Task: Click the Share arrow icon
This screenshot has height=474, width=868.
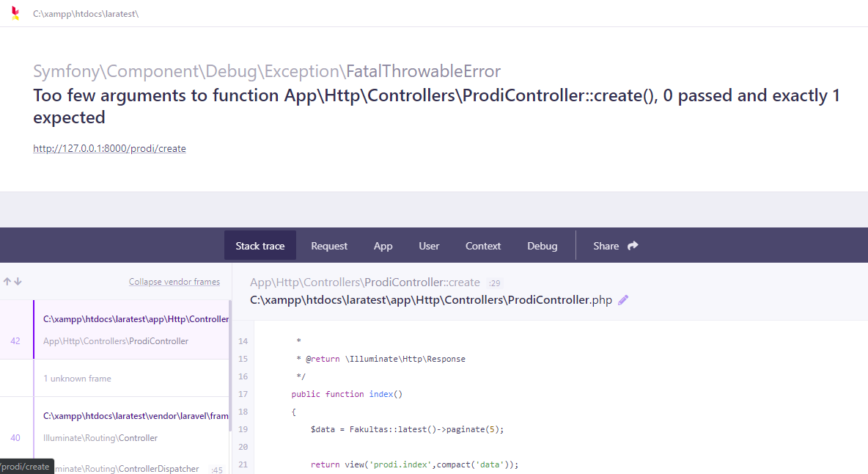Action: point(633,245)
